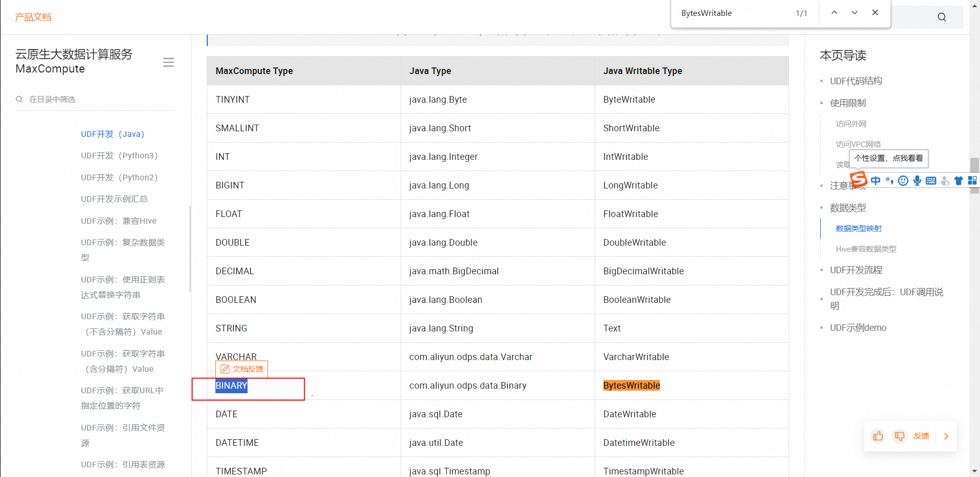Open UDF示例：获取字符串（不含分隔符）Value
Image resolution: width=980 pixels, height=477 pixels.
[x=123, y=324]
